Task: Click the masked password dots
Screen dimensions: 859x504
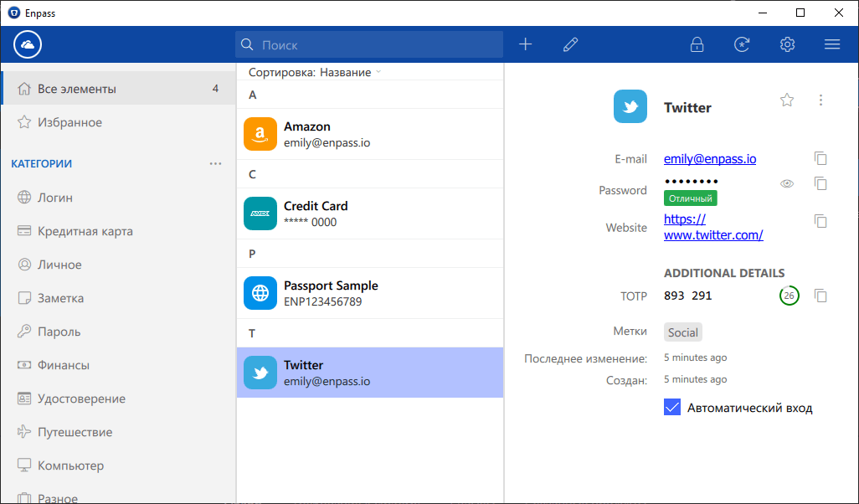Action: pos(691,182)
